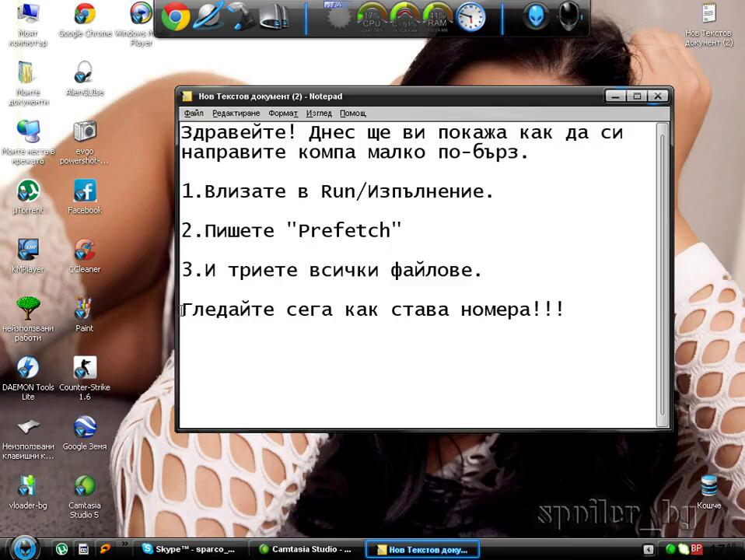Switch to Camtasia Studio taskbar button
This screenshot has height=560, width=745.
coord(306,549)
